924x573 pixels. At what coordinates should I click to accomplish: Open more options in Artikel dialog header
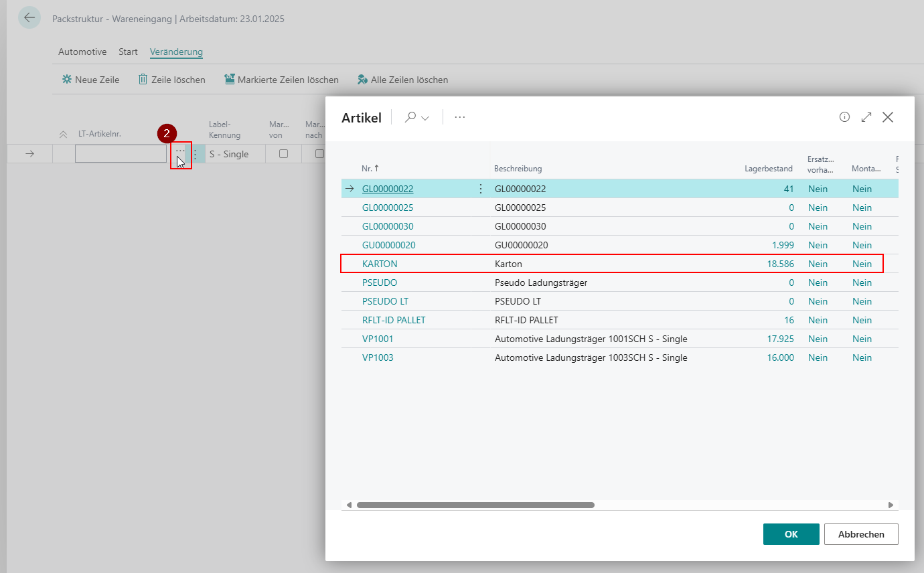(x=460, y=117)
